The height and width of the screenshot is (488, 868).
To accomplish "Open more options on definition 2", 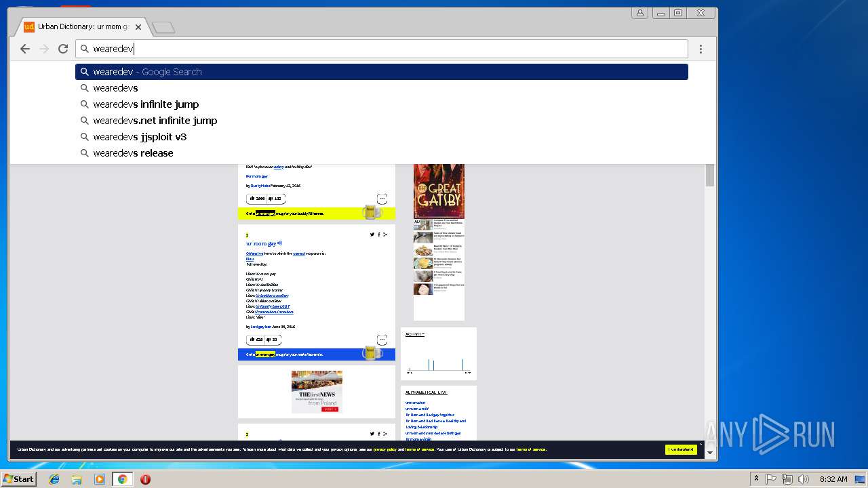I will click(382, 340).
